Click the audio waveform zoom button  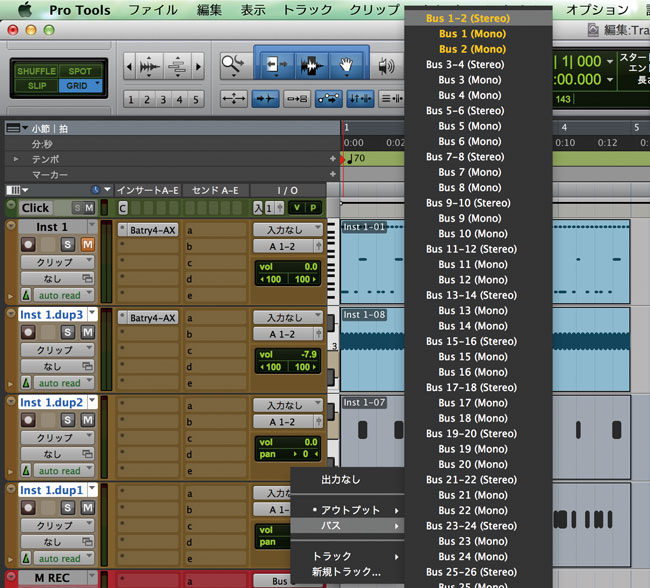point(149,66)
